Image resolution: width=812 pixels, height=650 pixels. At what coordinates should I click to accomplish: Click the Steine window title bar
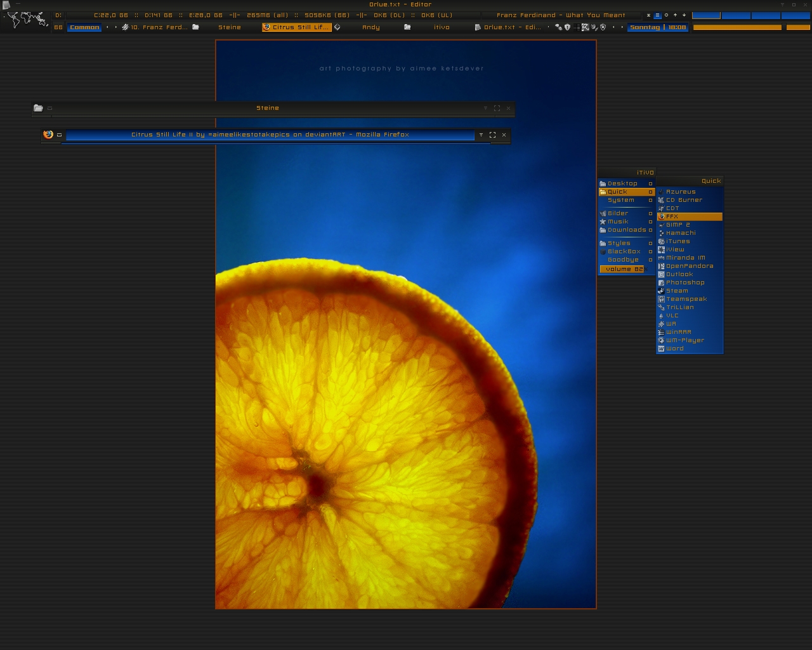[267, 108]
